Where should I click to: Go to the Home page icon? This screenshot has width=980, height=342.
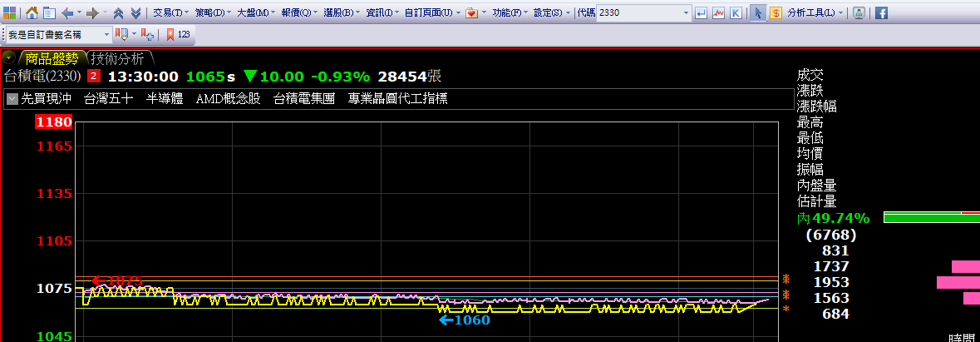point(32,12)
